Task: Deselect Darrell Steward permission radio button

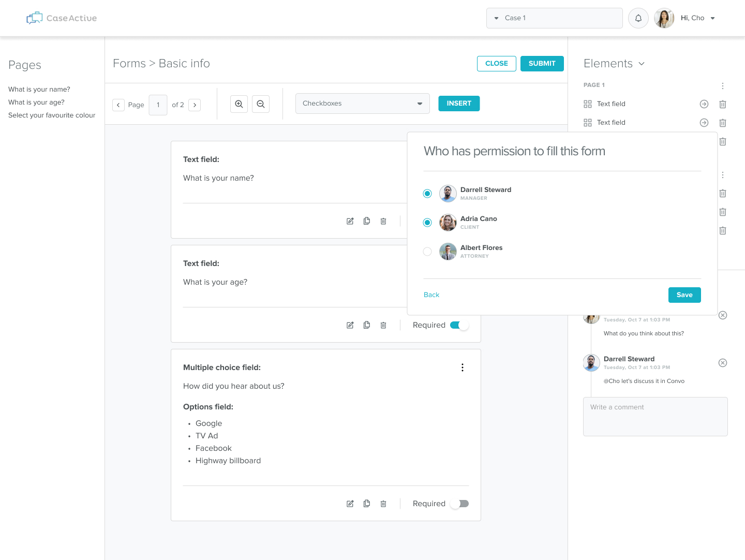Action: [x=427, y=194]
